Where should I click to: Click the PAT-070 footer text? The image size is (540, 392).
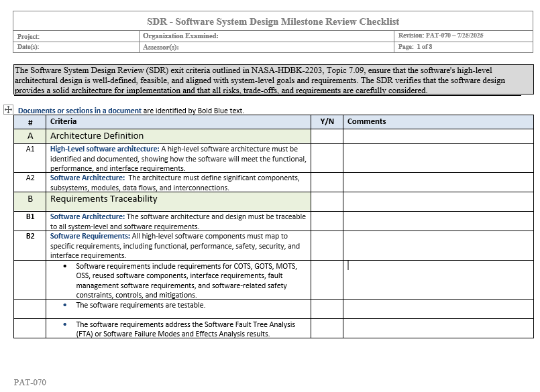pyautogui.click(x=30, y=382)
